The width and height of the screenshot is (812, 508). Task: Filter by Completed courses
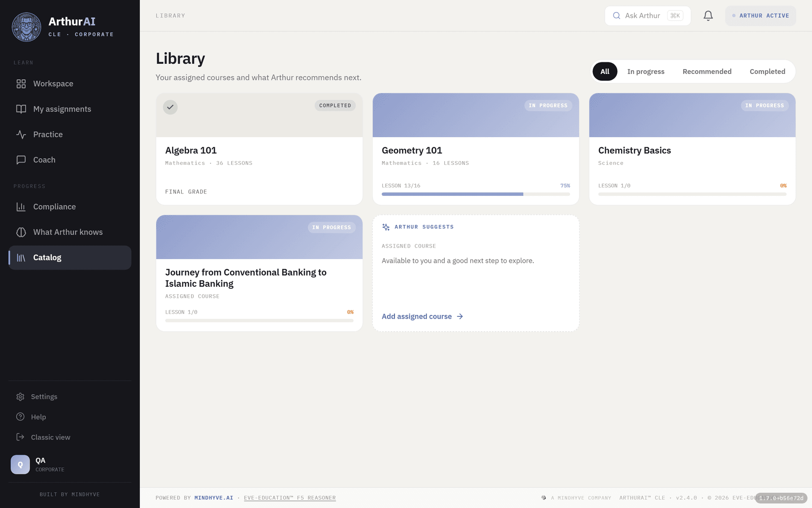point(768,72)
